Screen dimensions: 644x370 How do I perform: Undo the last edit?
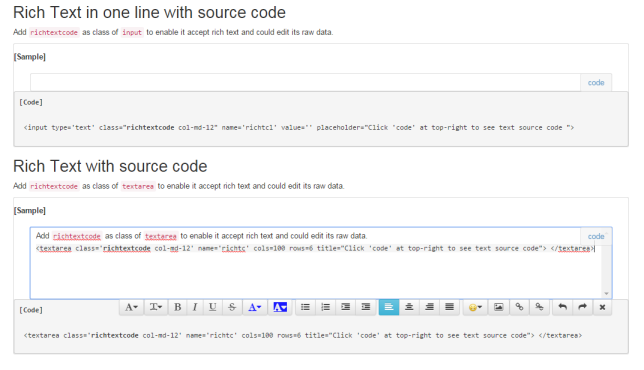pos(563,307)
